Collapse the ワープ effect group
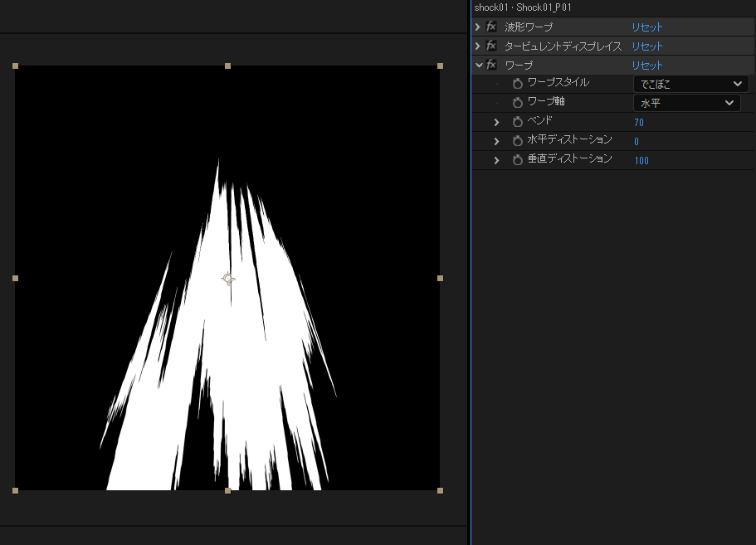The image size is (756, 545). pos(478,65)
